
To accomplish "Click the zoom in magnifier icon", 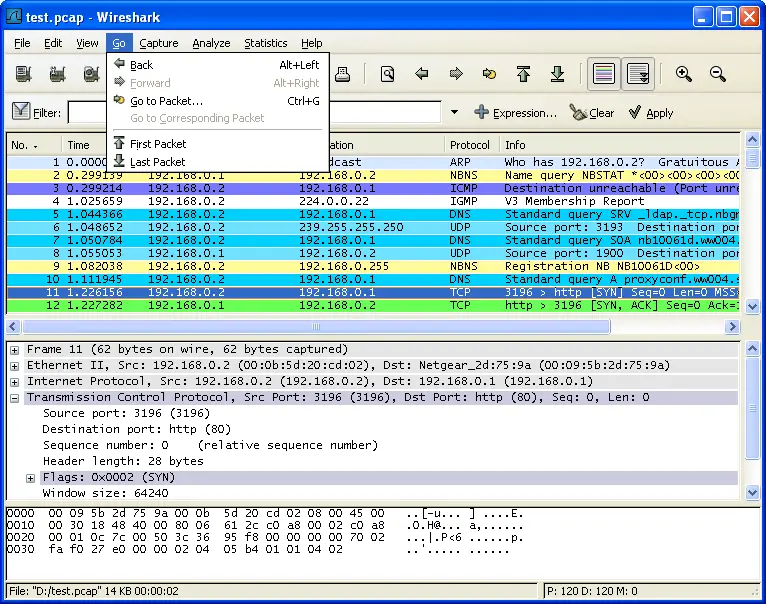I will (x=684, y=74).
